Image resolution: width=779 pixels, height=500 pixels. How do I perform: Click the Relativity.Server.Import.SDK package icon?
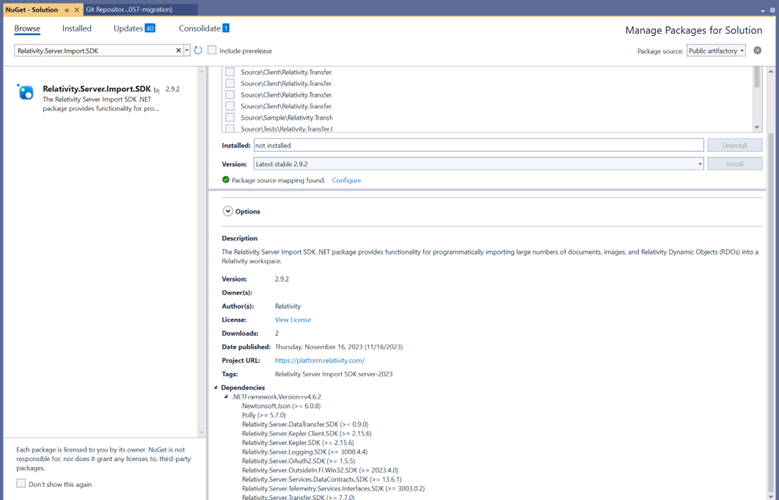pos(25,92)
